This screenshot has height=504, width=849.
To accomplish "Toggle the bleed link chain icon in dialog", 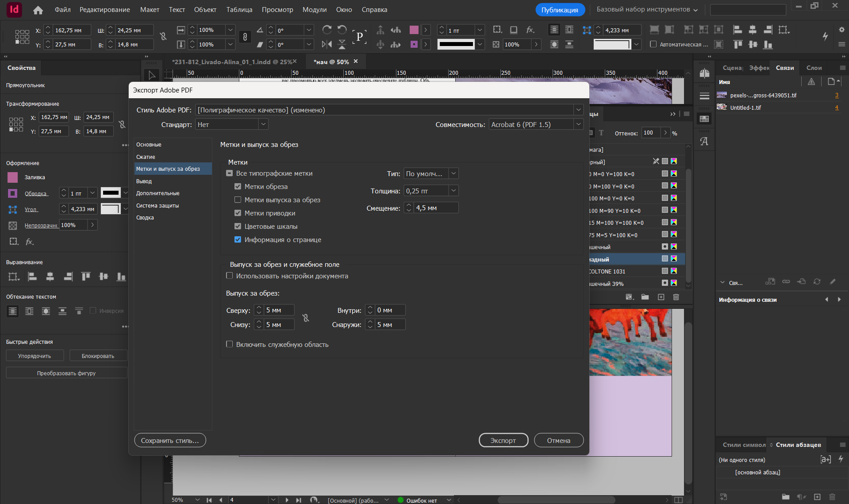I will 306,318.
